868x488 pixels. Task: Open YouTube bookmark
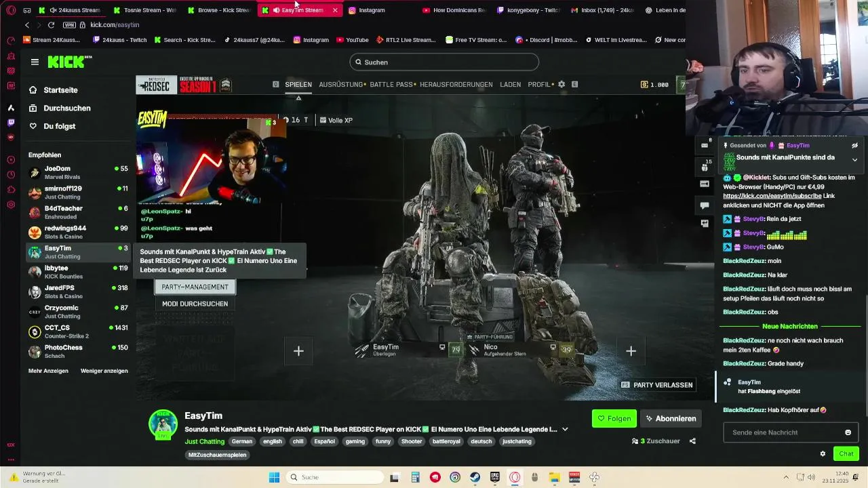[352, 40]
